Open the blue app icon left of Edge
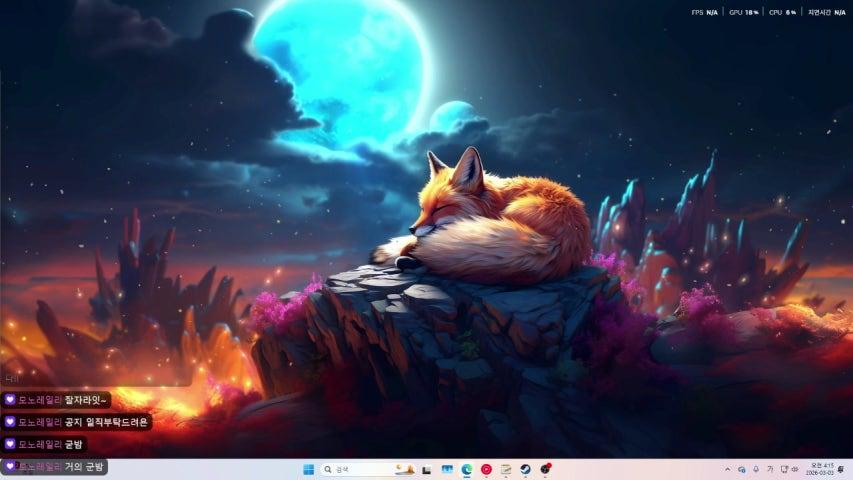 (x=447, y=469)
